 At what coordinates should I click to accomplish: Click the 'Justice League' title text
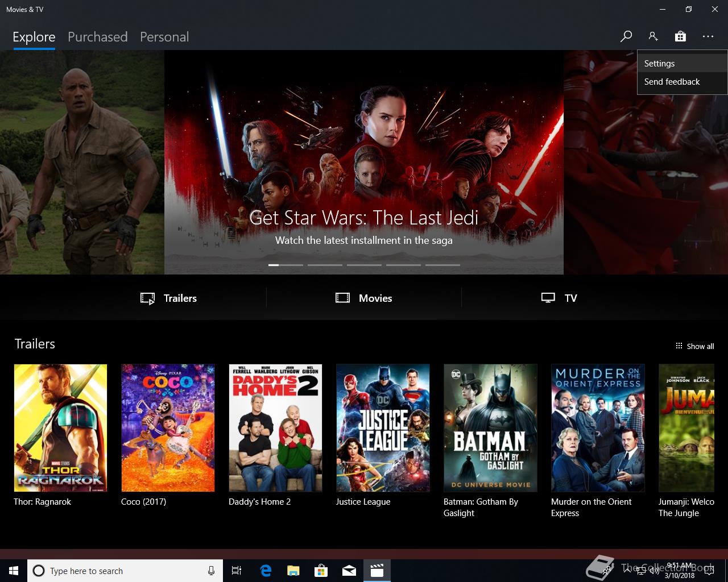coord(363,502)
